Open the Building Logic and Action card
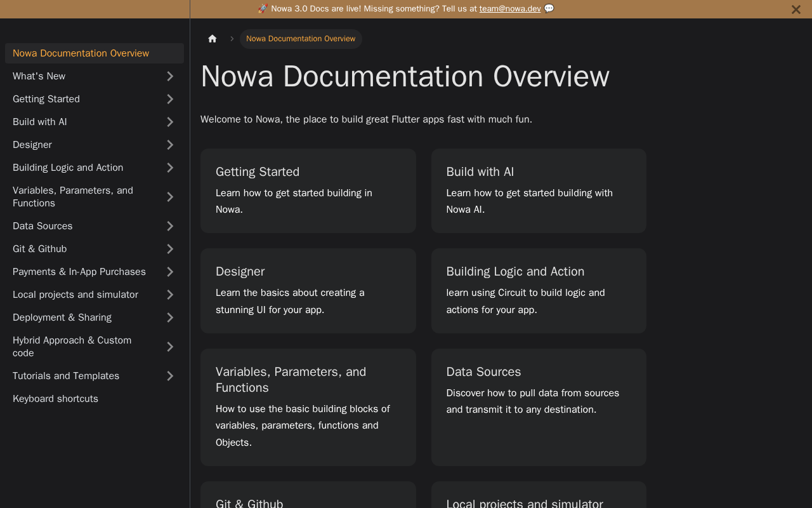 [x=539, y=290]
